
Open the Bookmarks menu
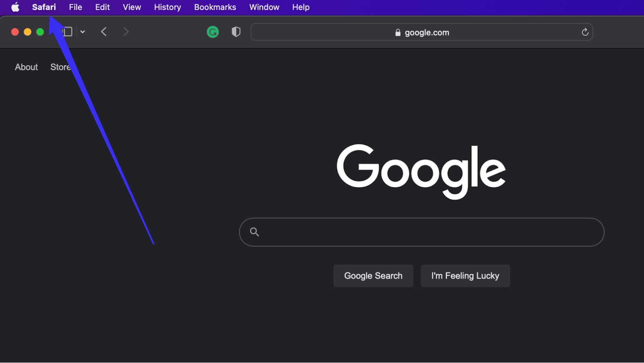(x=215, y=7)
